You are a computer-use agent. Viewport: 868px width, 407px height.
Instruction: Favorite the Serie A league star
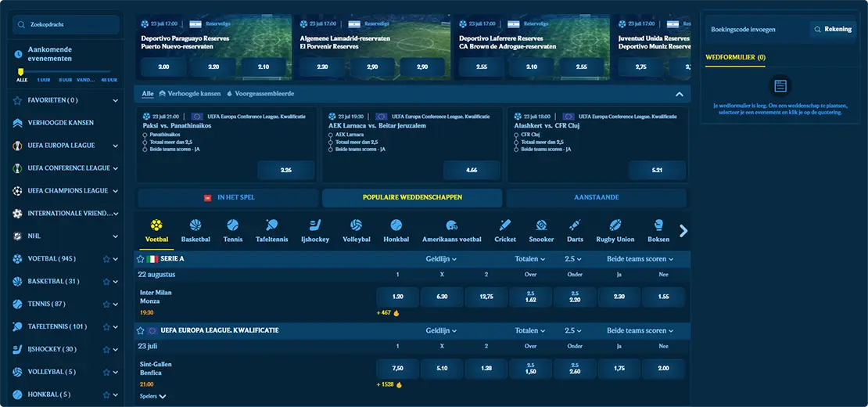tap(141, 258)
